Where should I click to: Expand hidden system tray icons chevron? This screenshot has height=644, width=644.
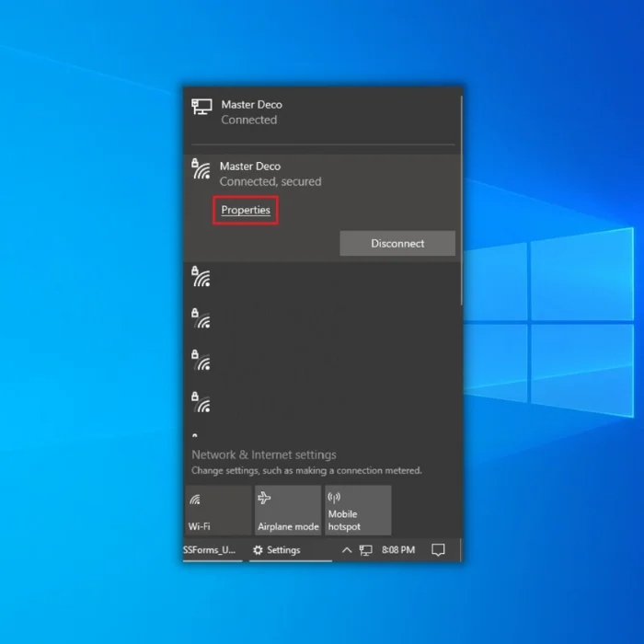[x=347, y=550]
